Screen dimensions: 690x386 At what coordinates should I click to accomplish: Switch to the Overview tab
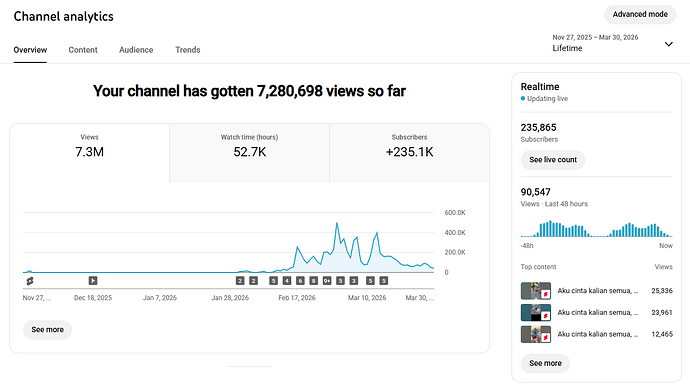30,50
